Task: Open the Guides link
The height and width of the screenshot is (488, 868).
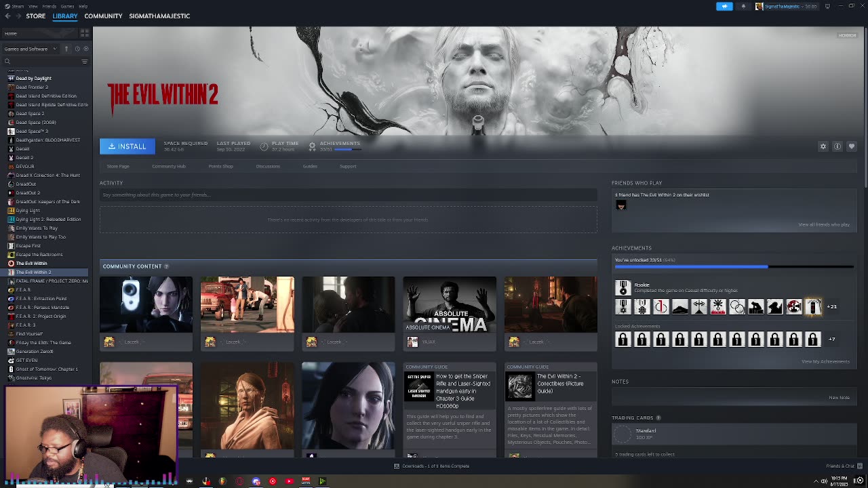Action: pyautogui.click(x=310, y=166)
